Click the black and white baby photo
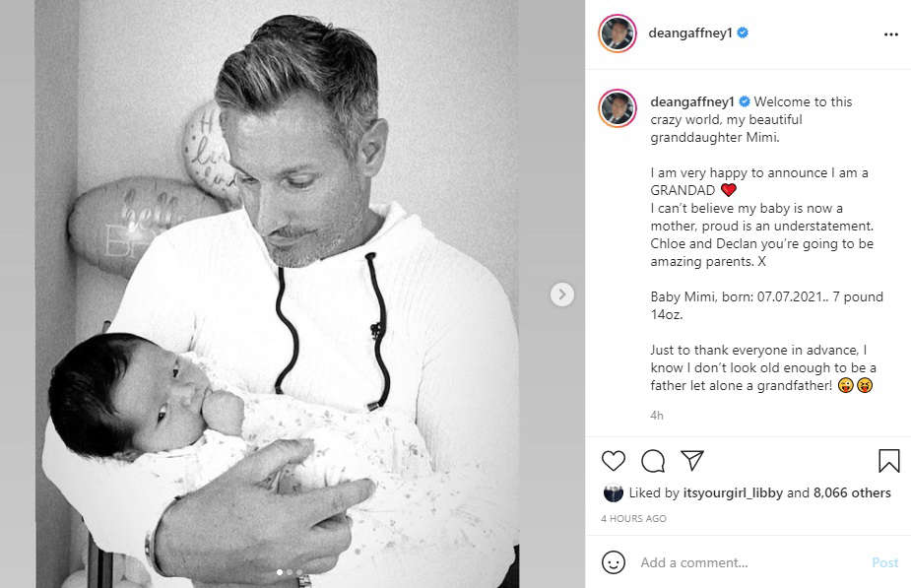The height and width of the screenshot is (588, 911). click(277, 294)
